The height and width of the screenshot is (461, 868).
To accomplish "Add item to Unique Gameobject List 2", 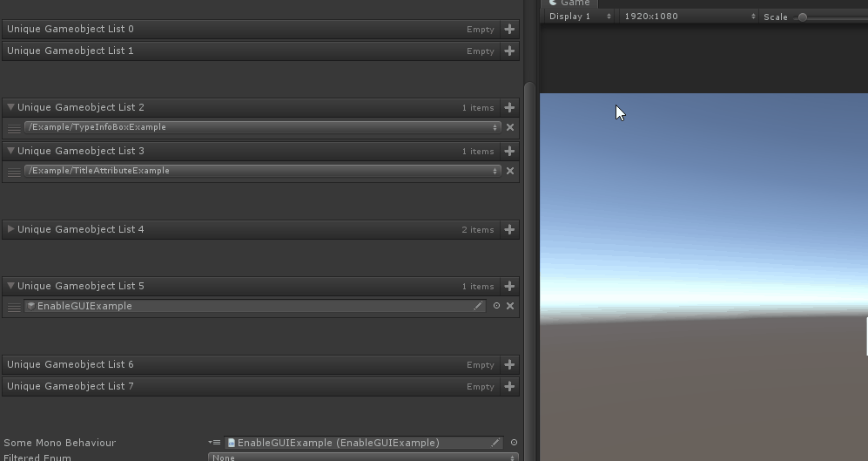I will (x=509, y=107).
